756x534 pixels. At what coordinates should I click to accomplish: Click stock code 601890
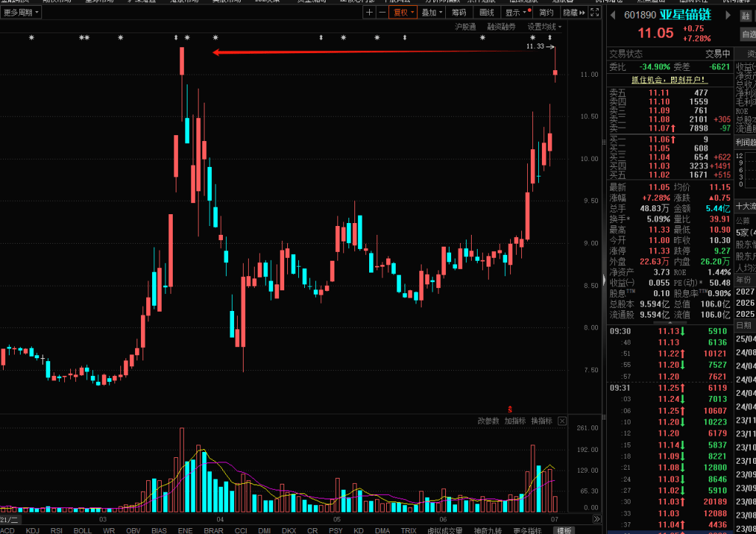click(640, 16)
